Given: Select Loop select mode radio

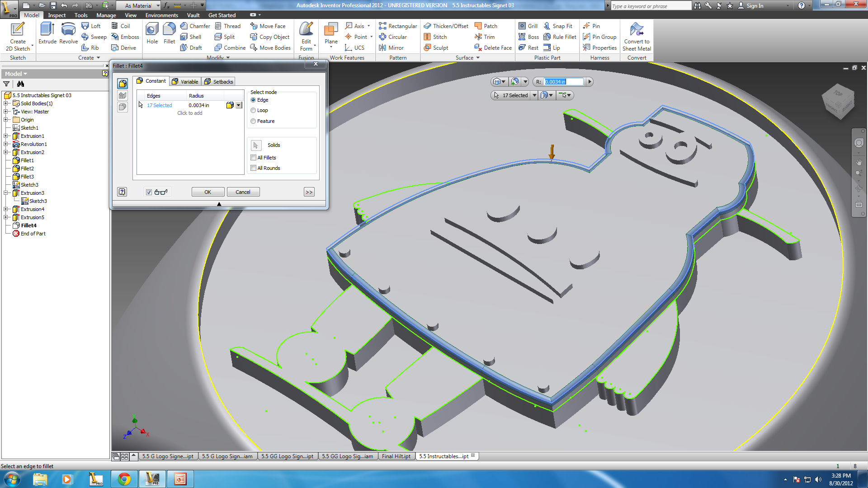Looking at the screenshot, I should [x=253, y=110].
